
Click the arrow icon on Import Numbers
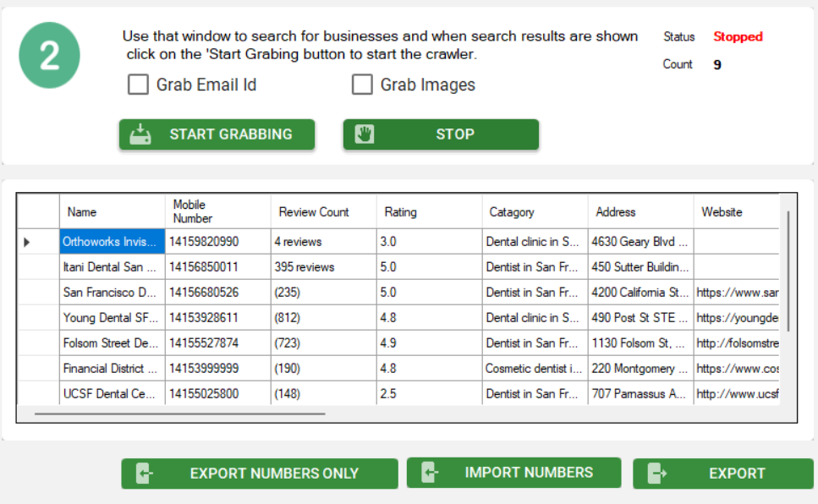tap(430, 472)
